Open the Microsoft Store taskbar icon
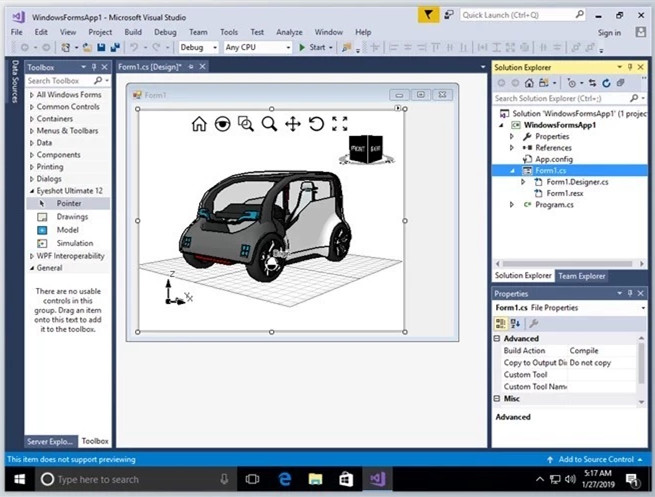 346,479
